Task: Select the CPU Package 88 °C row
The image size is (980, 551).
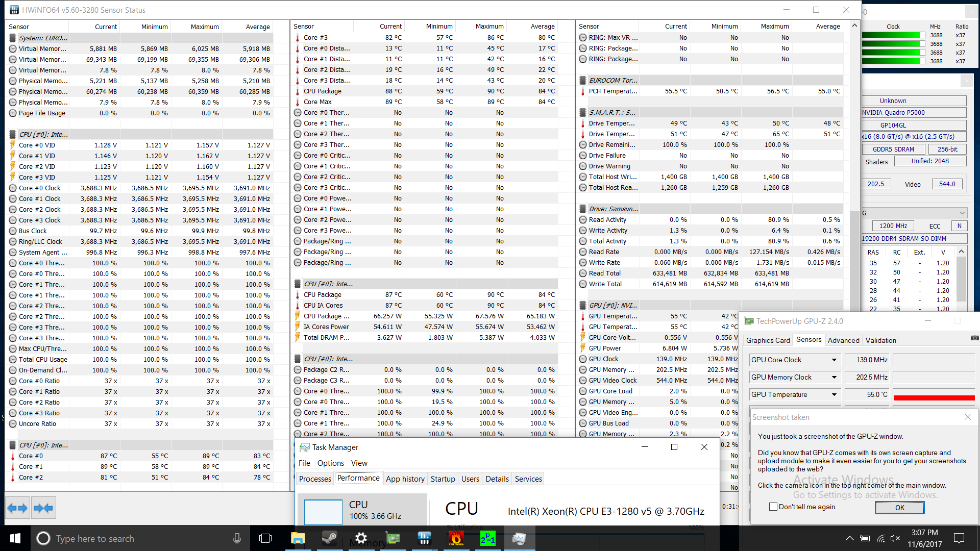Action: 425,91
